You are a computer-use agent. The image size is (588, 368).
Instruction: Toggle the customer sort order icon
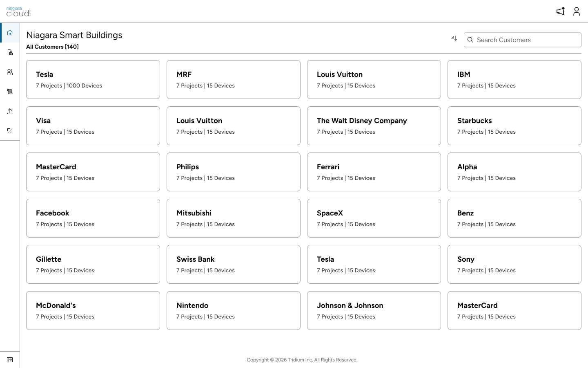454,38
